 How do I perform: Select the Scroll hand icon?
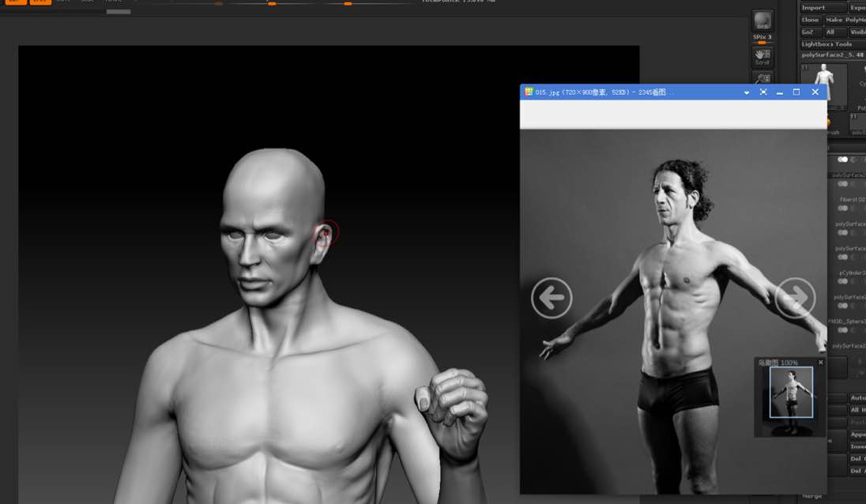(x=762, y=56)
